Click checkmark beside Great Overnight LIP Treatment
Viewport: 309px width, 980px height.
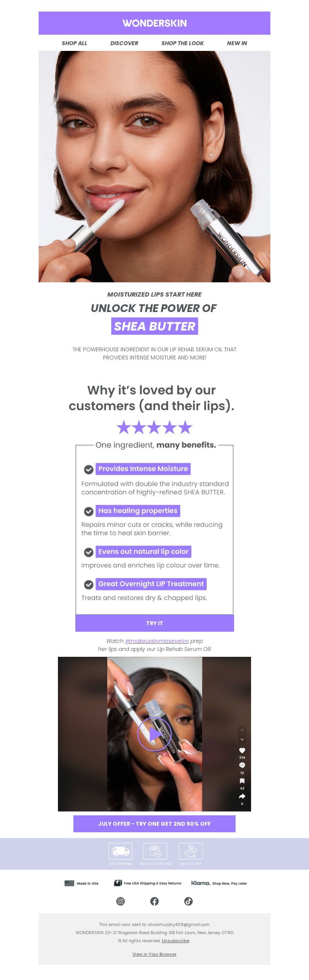[89, 585]
